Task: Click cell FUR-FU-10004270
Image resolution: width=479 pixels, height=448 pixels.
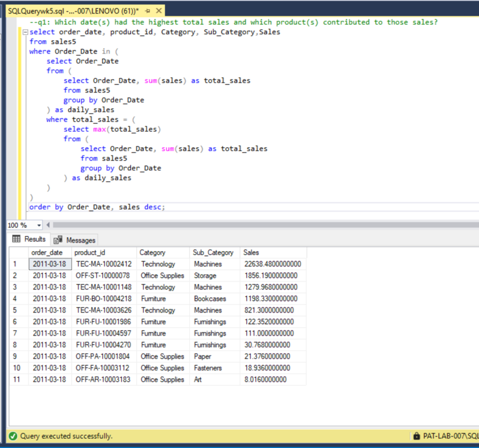Action: tap(104, 345)
